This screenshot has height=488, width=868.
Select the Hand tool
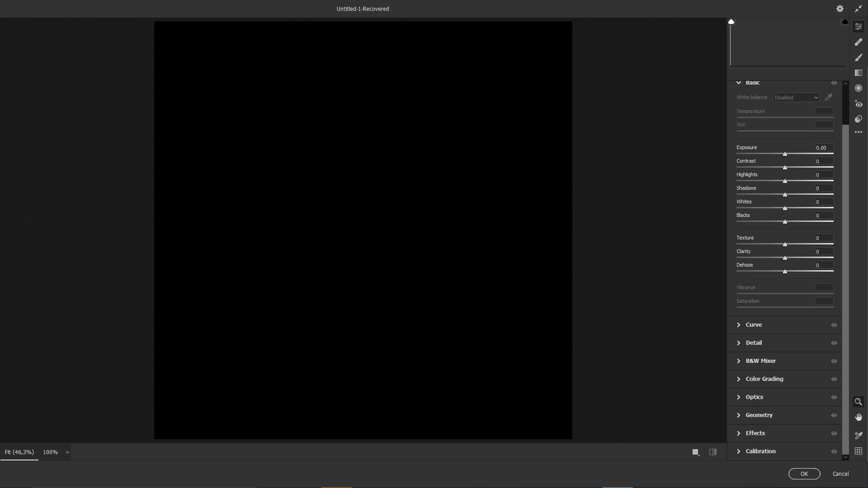click(x=858, y=417)
